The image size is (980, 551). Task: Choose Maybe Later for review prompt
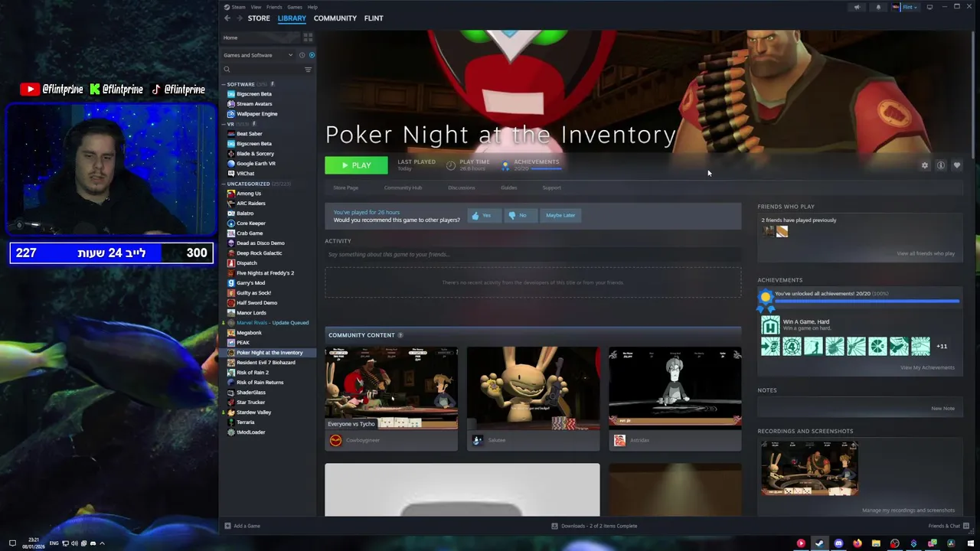[560, 216]
